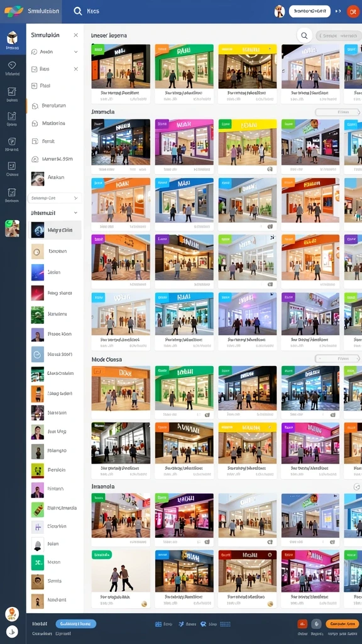362x644 pixels.
Task: Collapse the lower sidebar section using its chevron
Action: coord(75,213)
